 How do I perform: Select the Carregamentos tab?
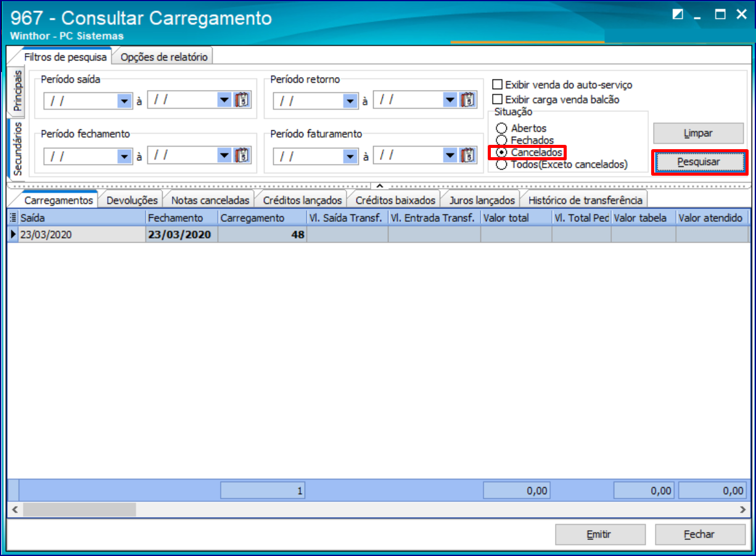pyautogui.click(x=59, y=200)
